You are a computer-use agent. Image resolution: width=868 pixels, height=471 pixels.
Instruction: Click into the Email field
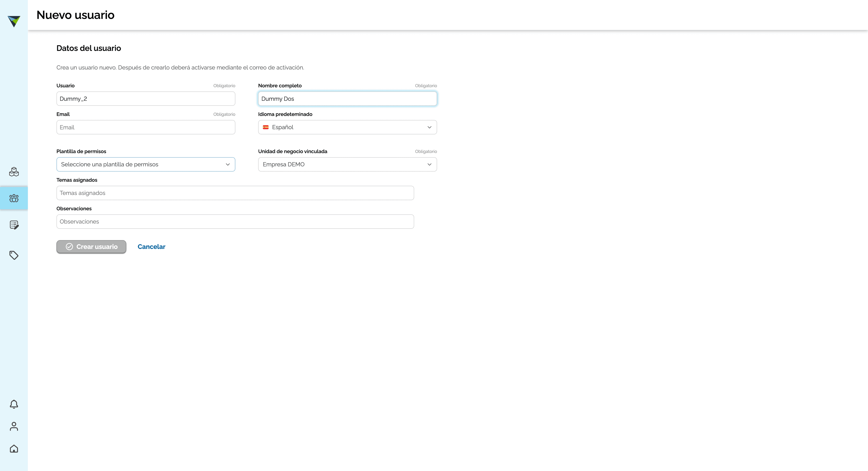pos(146,127)
